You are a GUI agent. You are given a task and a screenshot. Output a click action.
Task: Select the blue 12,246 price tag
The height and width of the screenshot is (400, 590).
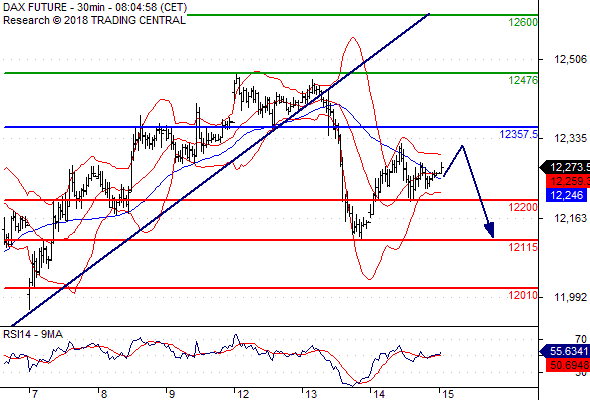tap(566, 195)
